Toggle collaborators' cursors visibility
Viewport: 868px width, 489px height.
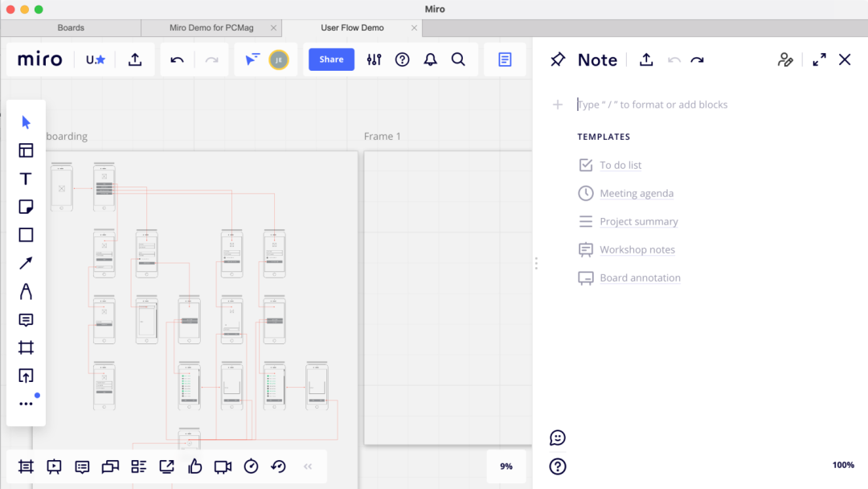pos(252,60)
